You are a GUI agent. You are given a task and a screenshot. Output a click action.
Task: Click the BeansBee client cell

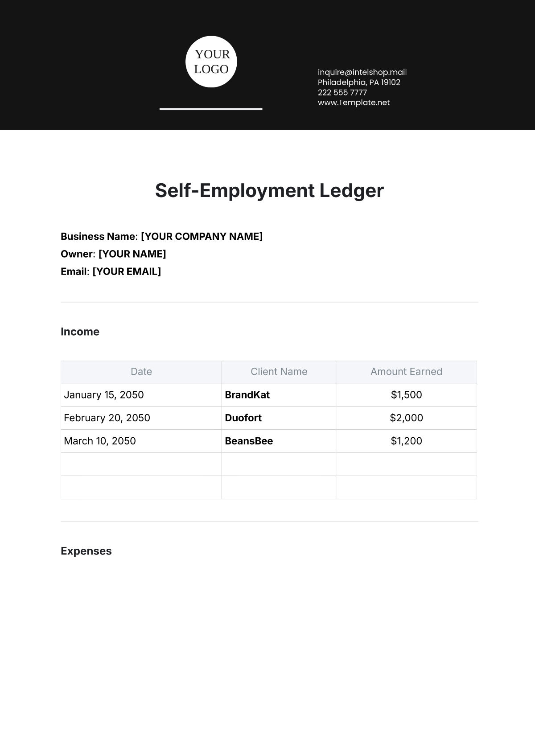[249, 441]
